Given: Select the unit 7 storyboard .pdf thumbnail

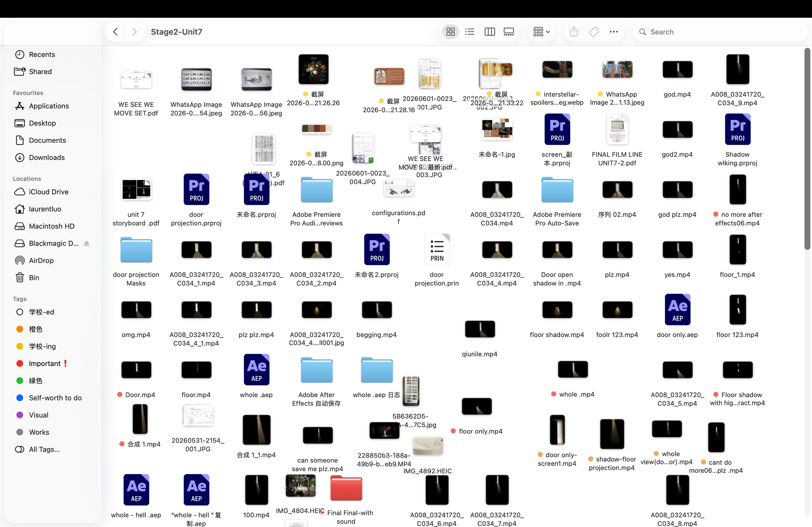Looking at the screenshot, I should [136, 190].
